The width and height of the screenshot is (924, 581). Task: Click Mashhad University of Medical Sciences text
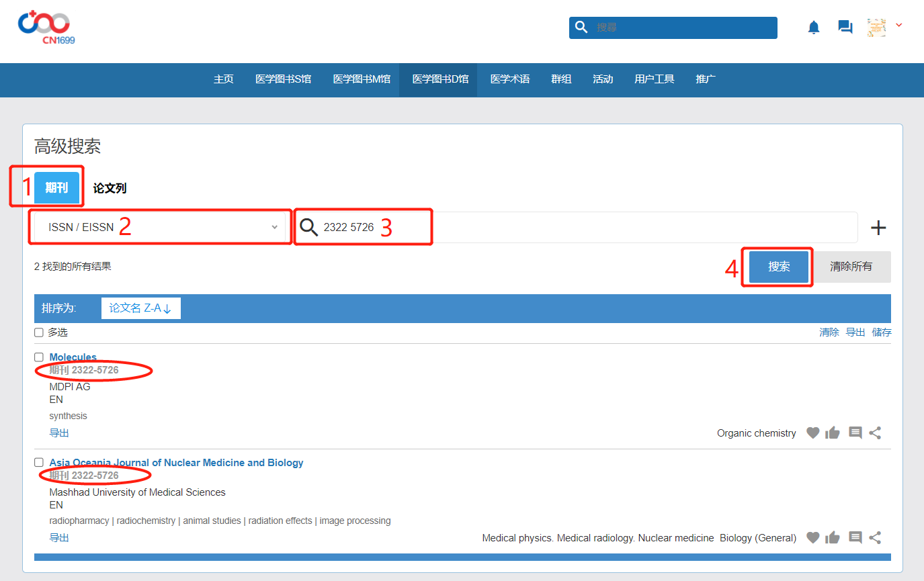click(137, 492)
